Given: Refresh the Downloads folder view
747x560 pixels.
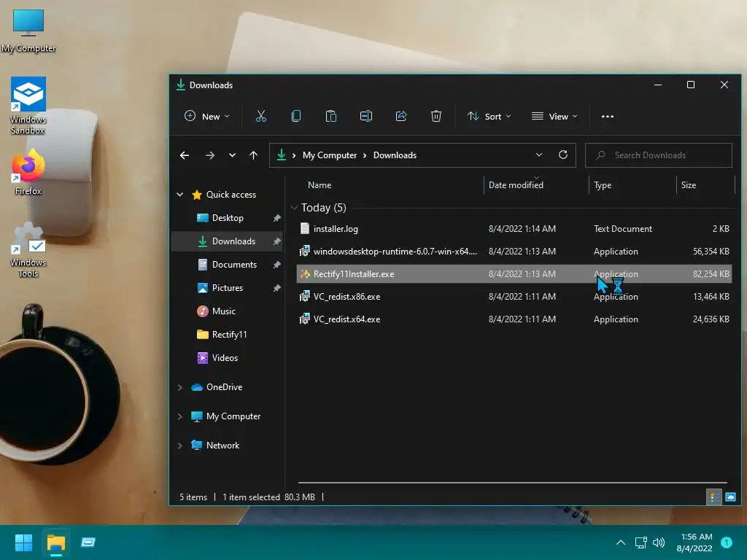Looking at the screenshot, I should pos(563,155).
